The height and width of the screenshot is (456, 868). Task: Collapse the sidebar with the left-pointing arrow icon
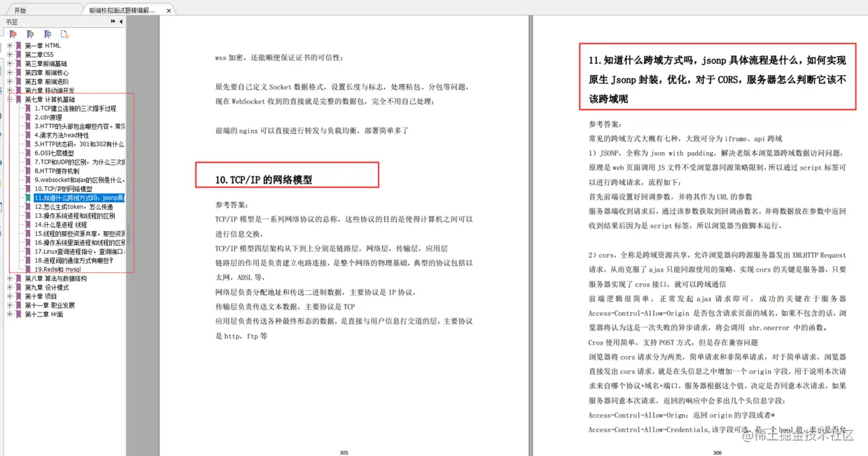120,21
